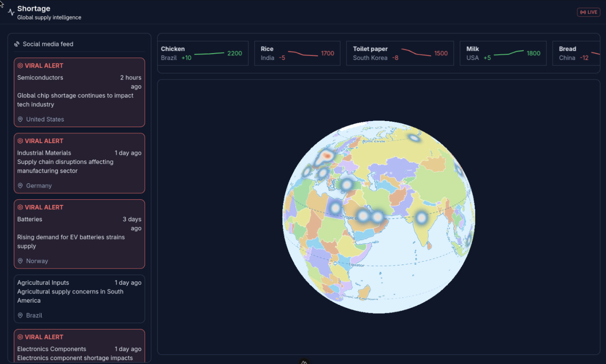The height and width of the screenshot is (364, 606).
Task: Click the red hotspot over northern Europe
Action: (x=327, y=155)
